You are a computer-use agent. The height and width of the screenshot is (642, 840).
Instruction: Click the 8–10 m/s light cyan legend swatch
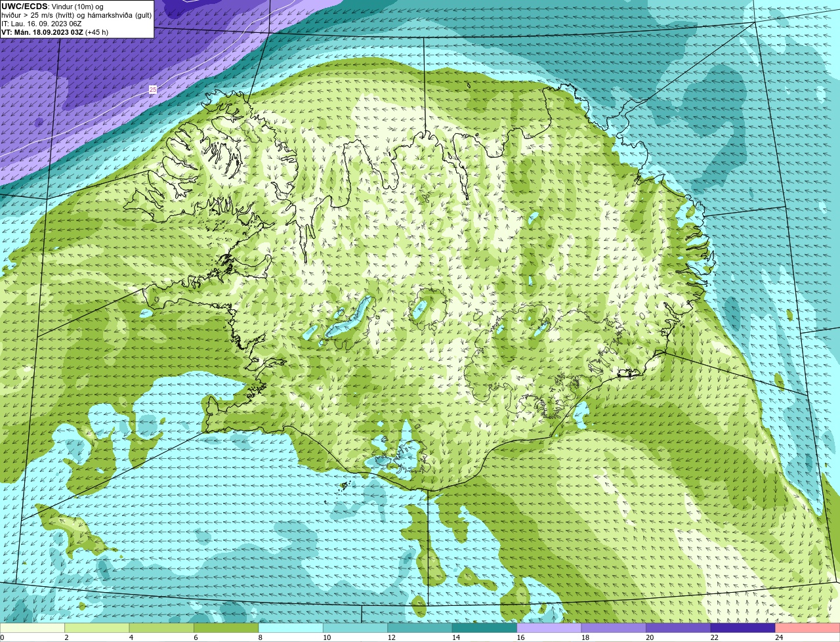point(291,628)
